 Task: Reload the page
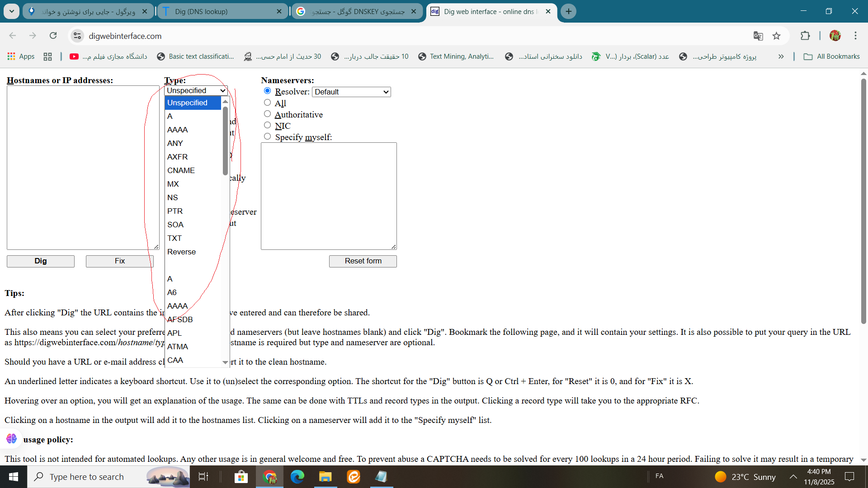(53, 36)
